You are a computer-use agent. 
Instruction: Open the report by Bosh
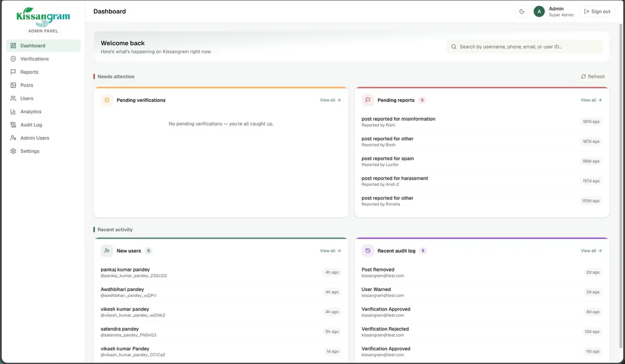(482, 142)
